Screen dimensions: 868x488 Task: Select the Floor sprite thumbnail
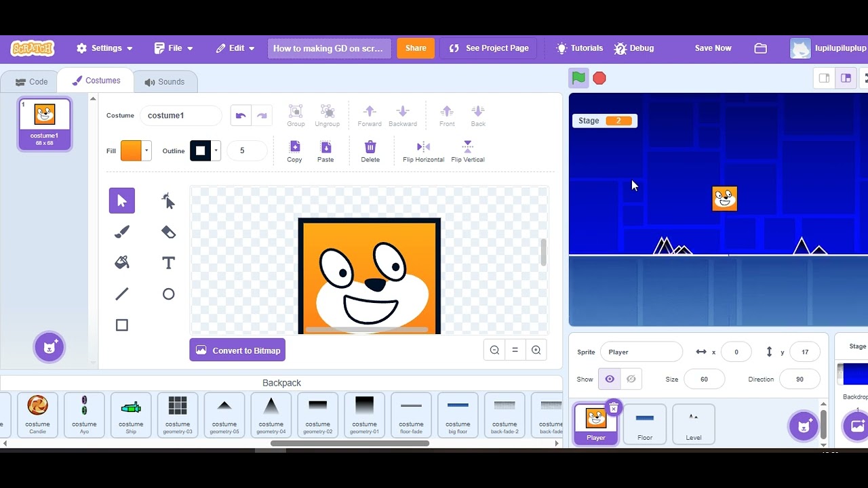click(x=645, y=424)
